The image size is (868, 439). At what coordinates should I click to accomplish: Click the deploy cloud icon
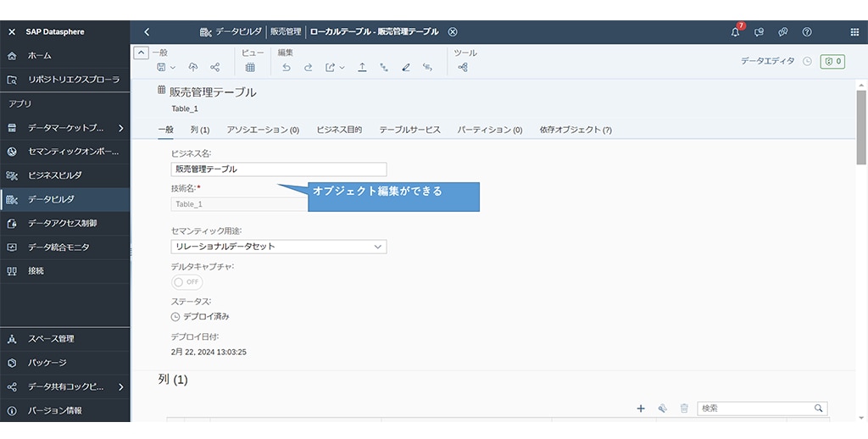[x=193, y=67]
